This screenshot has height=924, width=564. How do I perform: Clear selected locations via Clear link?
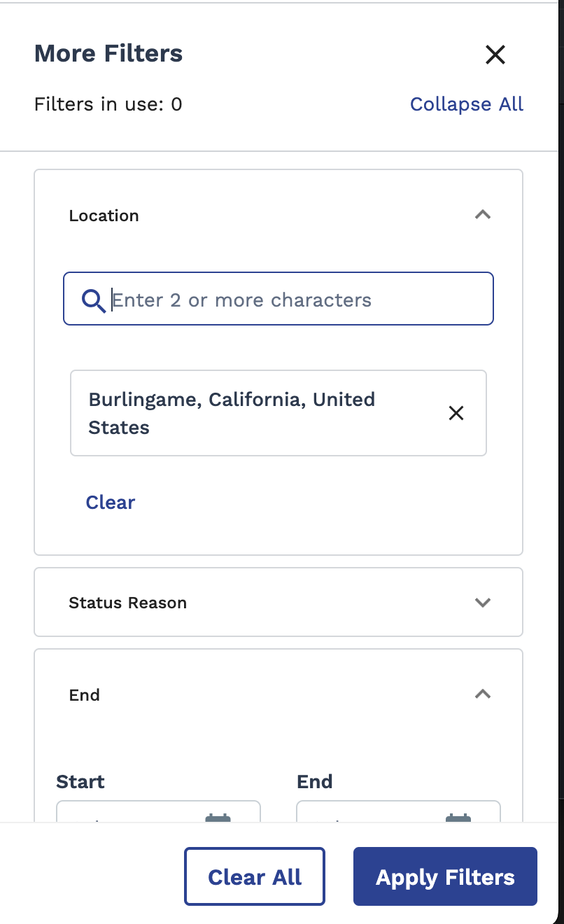coord(110,502)
